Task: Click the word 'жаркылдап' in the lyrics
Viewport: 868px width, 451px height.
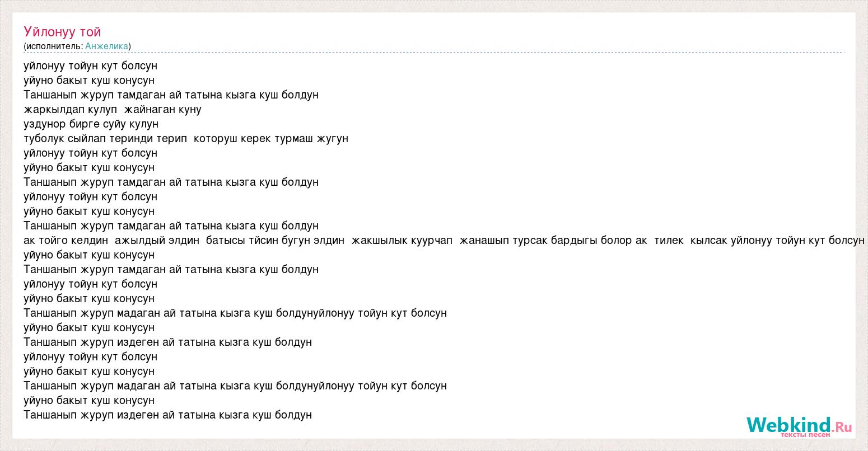Action: (54, 109)
